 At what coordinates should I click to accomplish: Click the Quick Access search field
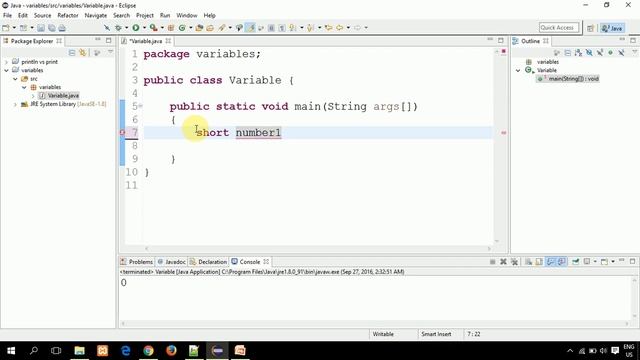click(x=559, y=27)
